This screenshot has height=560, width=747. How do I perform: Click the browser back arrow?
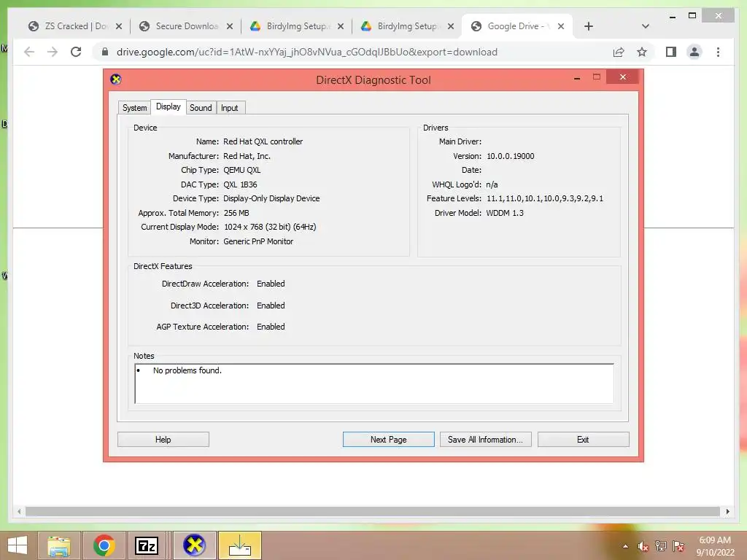pyautogui.click(x=29, y=52)
